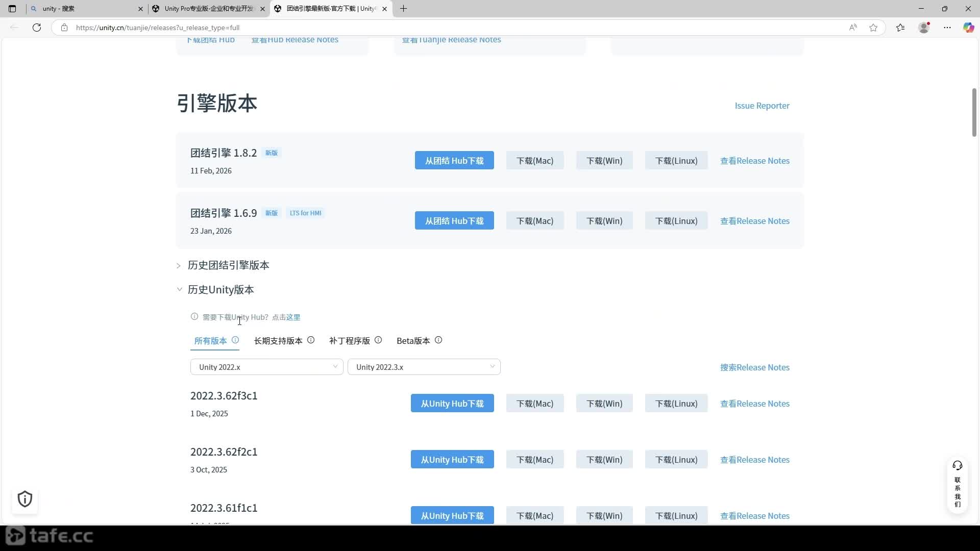
Task: Click the read aloud icon
Action: click(x=853, y=28)
